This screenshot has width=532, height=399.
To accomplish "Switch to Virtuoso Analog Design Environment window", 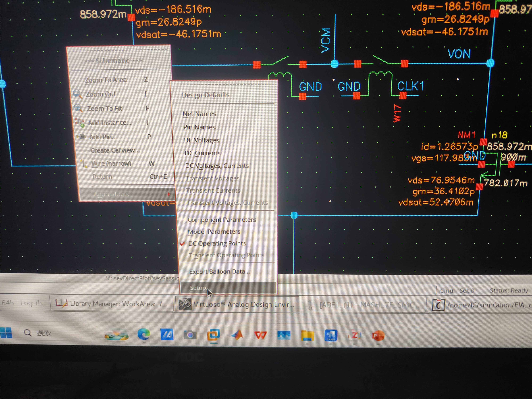I will click(237, 304).
